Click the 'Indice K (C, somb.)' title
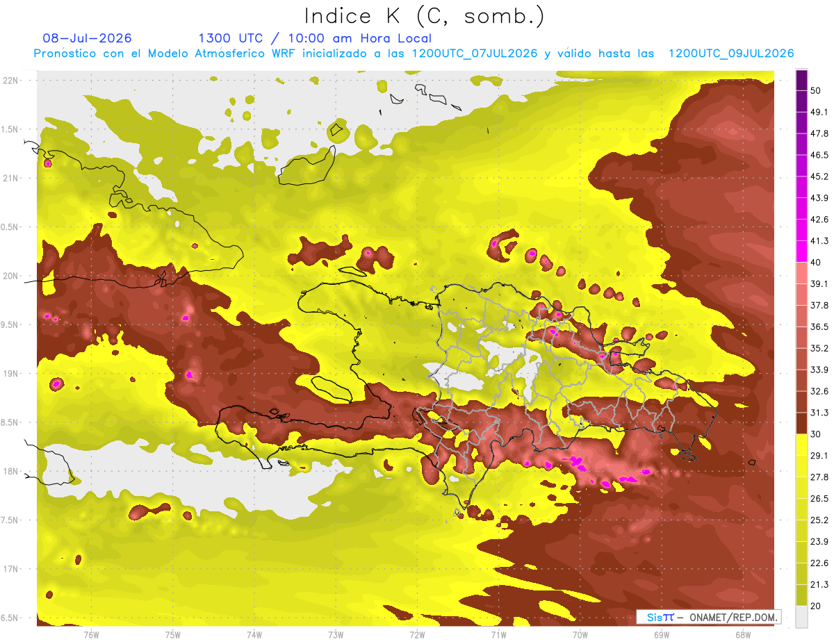The height and width of the screenshot is (644, 834). pyautogui.click(x=424, y=16)
